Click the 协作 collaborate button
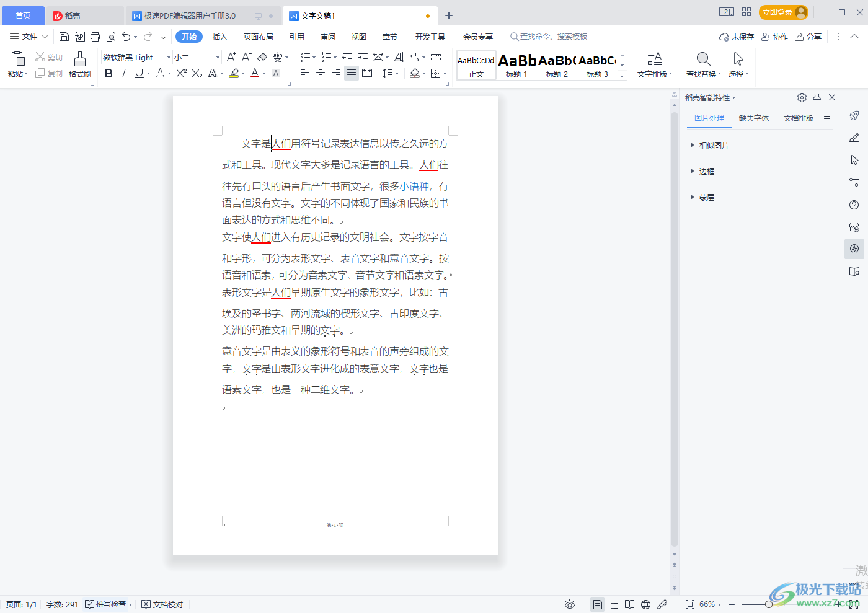Viewport: 868px width, 613px height. click(775, 37)
